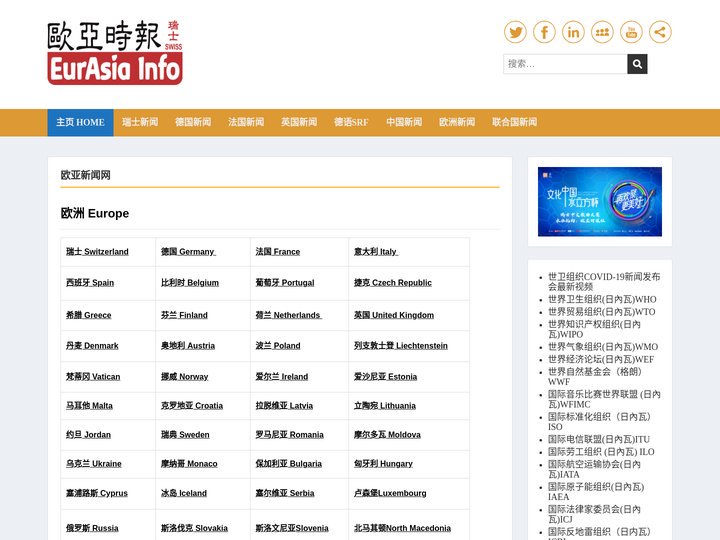This screenshot has width=720, height=540.
Task: Open the 保加利亚 Bulgaria link
Action: point(289,464)
